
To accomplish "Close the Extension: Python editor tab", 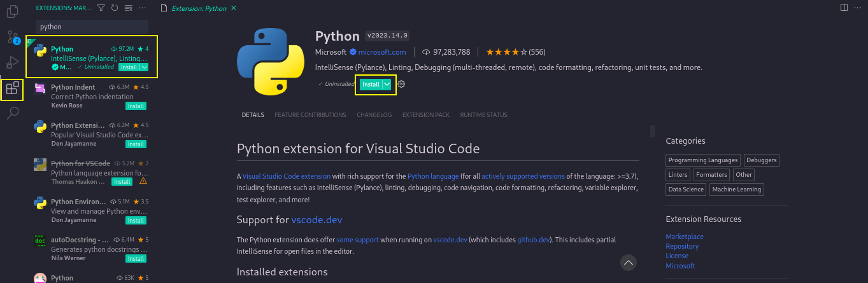I will click(232, 8).
